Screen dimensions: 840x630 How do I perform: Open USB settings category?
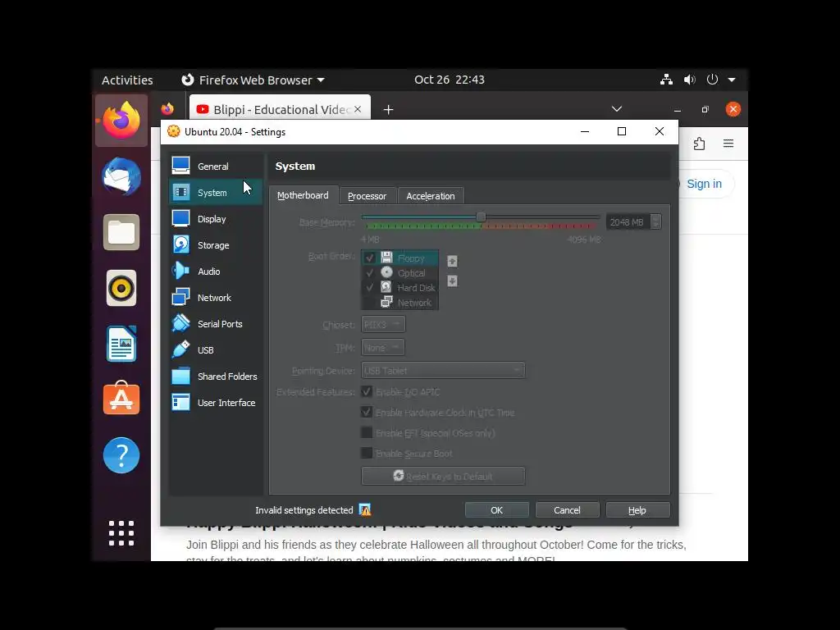coord(216,349)
